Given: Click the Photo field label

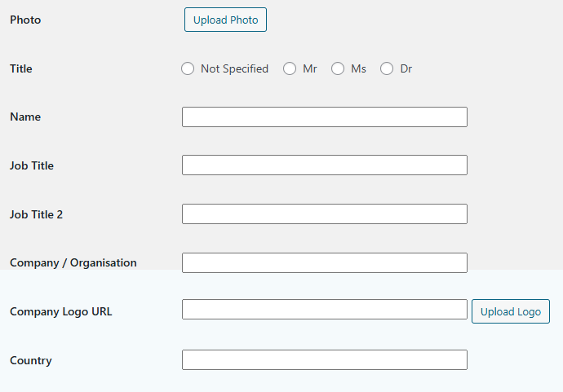Looking at the screenshot, I should pyautogui.click(x=25, y=20).
